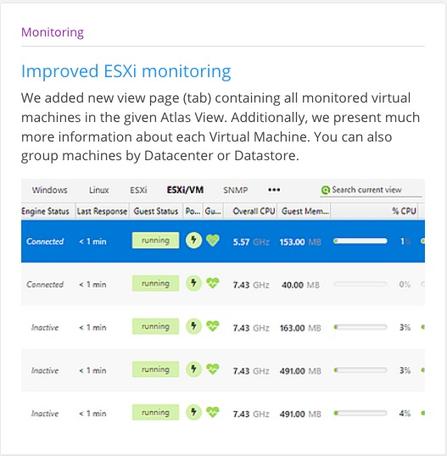Click the heart icon in the 5.57 GHz row
447x456 pixels.
click(x=213, y=240)
